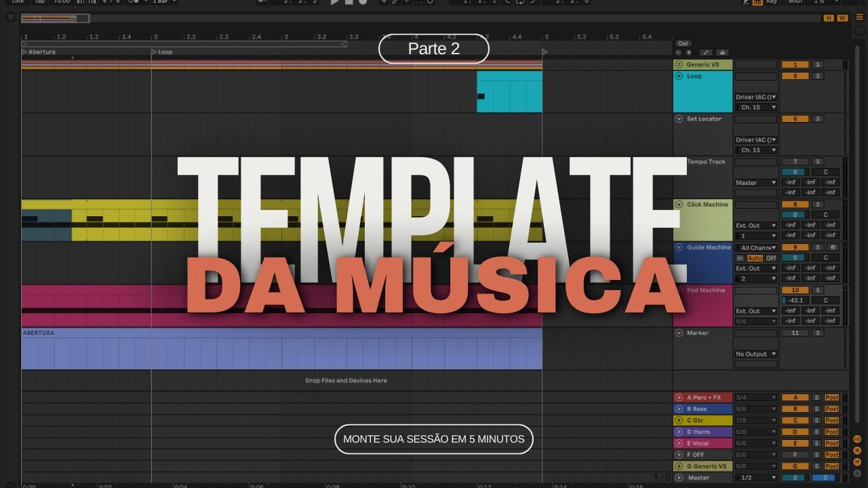The width and height of the screenshot is (868, 488).
Task: Unfold the Guide Machine track
Action: [679, 247]
